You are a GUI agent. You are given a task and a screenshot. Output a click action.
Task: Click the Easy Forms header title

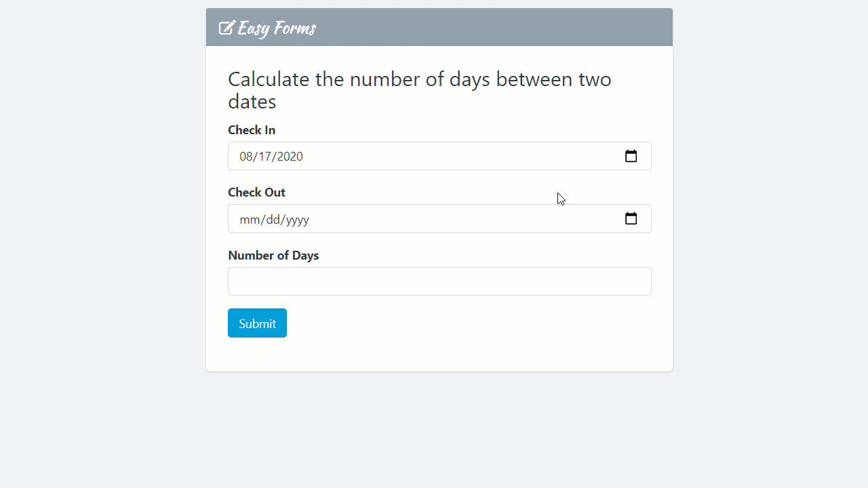click(x=275, y=28)
